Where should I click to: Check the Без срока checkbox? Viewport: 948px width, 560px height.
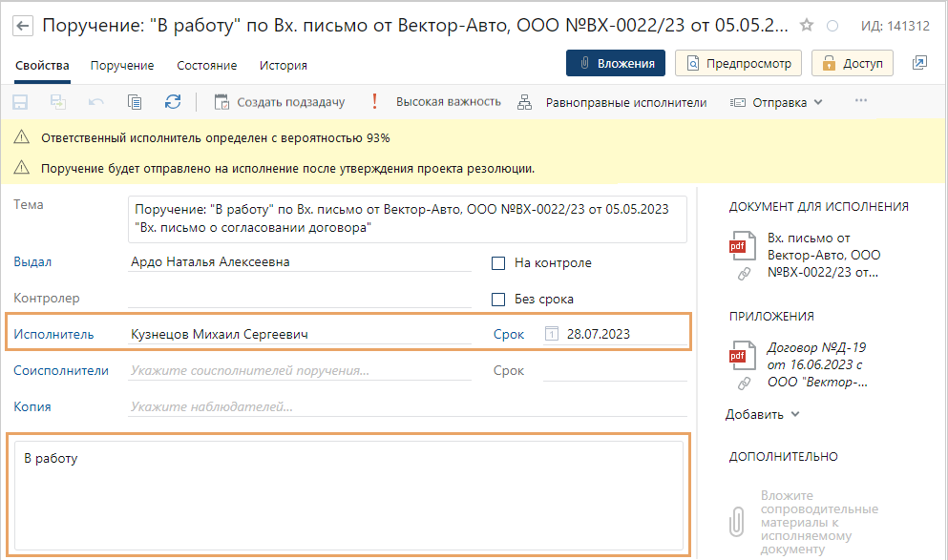tap(497, 300)
